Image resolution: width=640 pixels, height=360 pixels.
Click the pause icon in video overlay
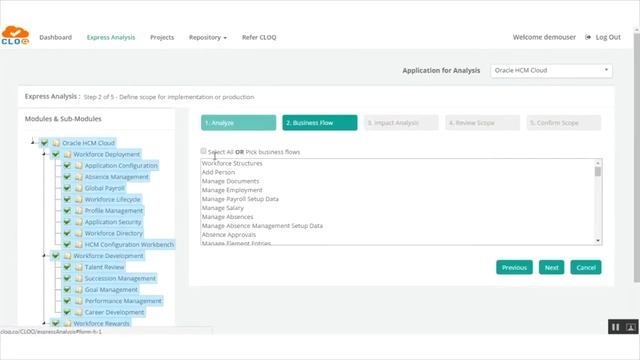[x=616, y=327]
